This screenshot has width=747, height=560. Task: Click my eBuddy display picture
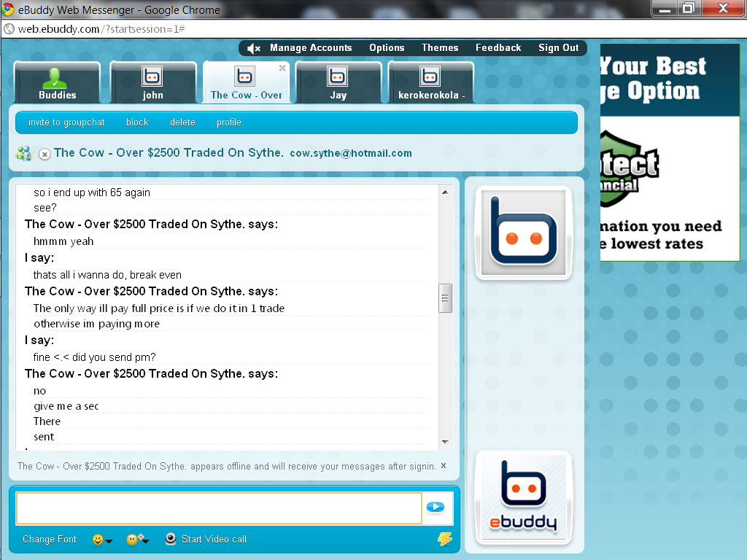524,497
